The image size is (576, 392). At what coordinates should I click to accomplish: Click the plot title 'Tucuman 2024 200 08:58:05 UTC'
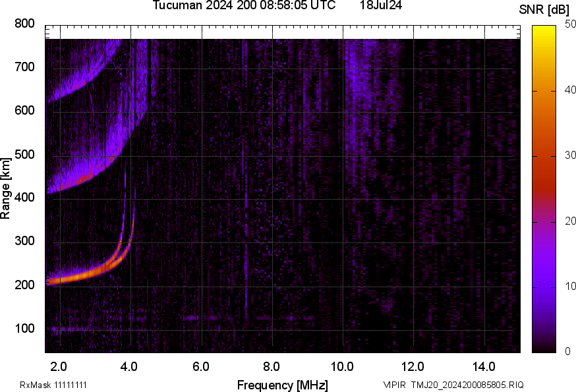pyautogui.click(x=244, y=5)
